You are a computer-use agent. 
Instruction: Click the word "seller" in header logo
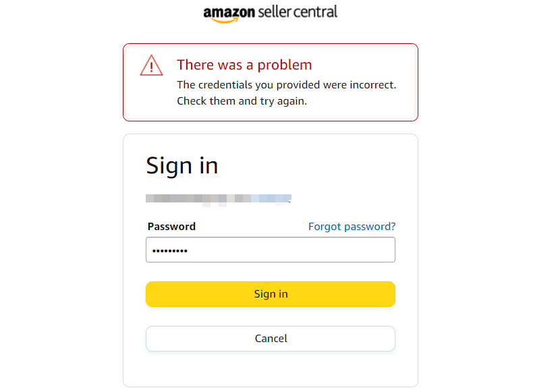pyautogui.click(x=277, y=11)
